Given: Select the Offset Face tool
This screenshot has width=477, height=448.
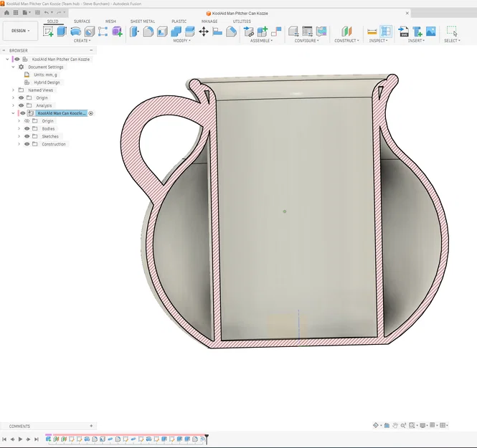Looking at the screenshot, I should (190, 32).
